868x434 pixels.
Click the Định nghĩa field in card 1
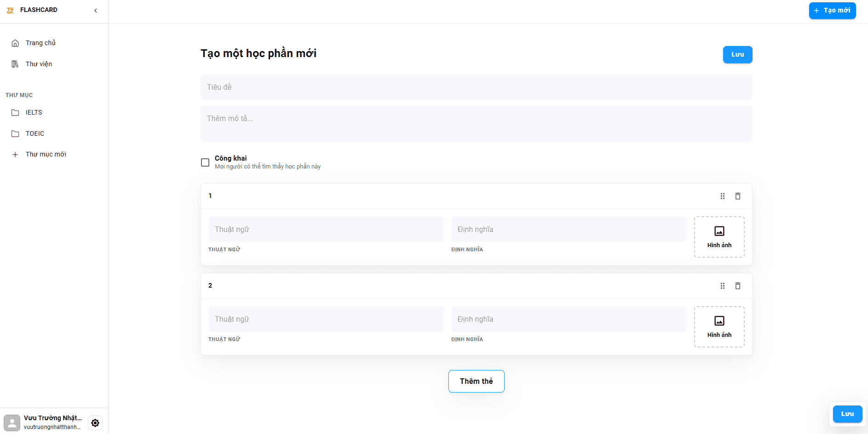pyautogui.click(x=569, y=229)
